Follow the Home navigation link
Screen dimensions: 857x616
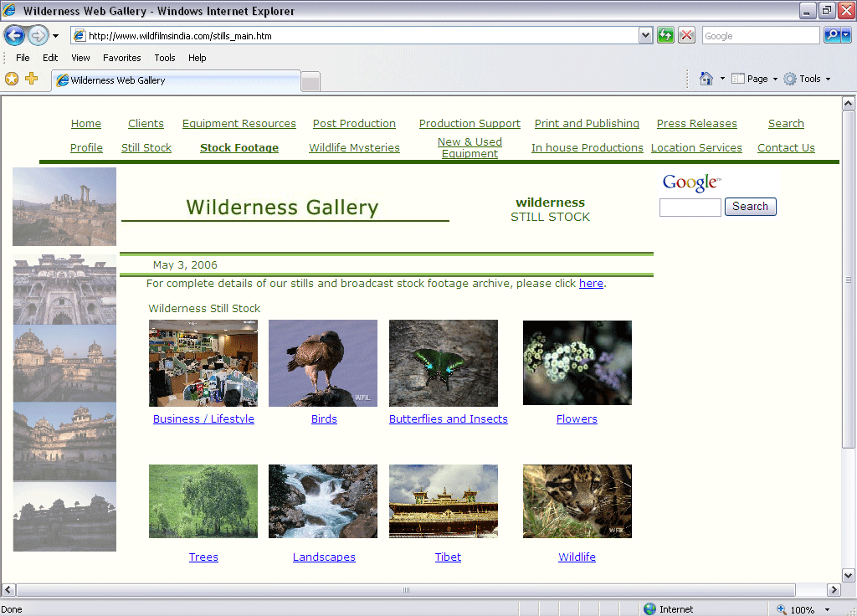(86, 124)
